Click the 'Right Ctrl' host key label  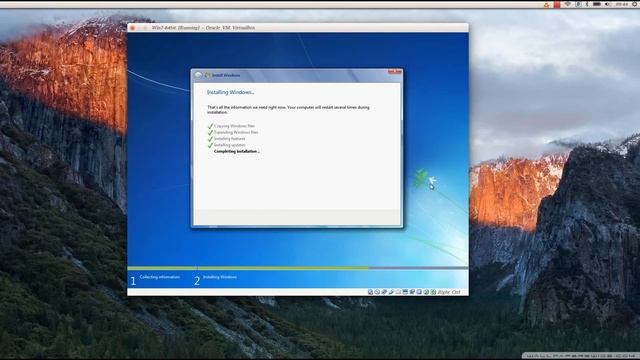pos(449,292)
